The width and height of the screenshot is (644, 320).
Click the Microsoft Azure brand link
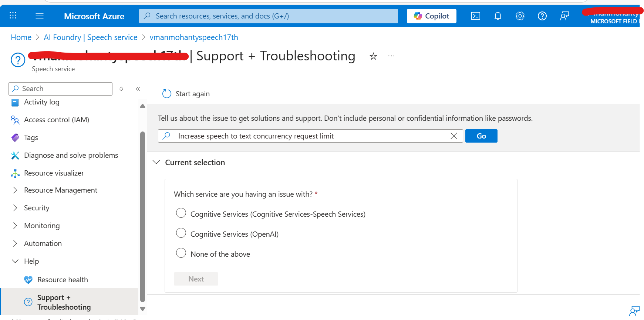(94, 16)
